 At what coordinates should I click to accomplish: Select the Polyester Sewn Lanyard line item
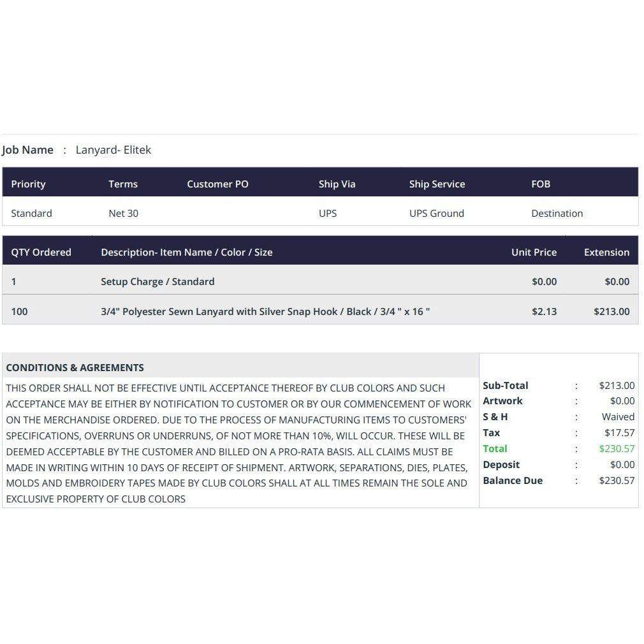click(x=320, y=311)
